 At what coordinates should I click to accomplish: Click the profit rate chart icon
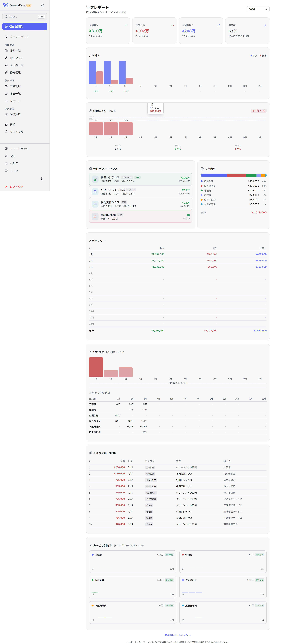265,25
